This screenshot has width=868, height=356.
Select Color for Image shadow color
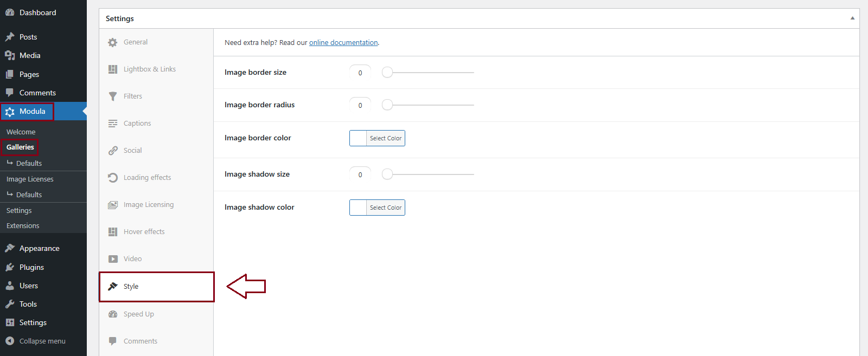pos(385,208)
